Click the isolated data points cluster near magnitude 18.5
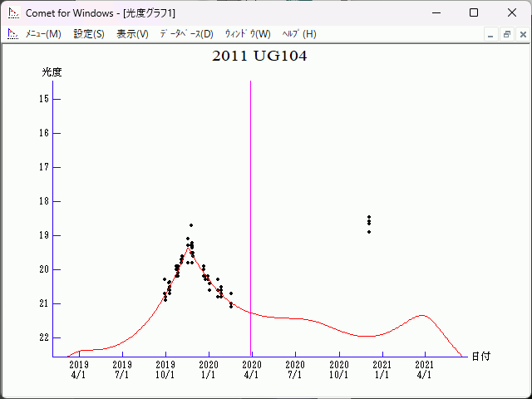Screen dimensions: 532x399 tap(369, 223)
